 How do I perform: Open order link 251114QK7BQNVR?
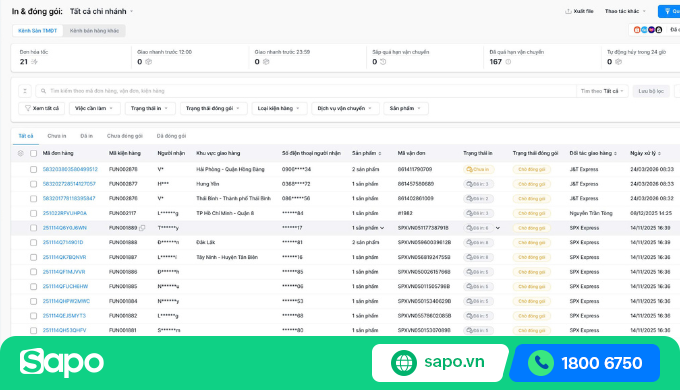[64, 257]
